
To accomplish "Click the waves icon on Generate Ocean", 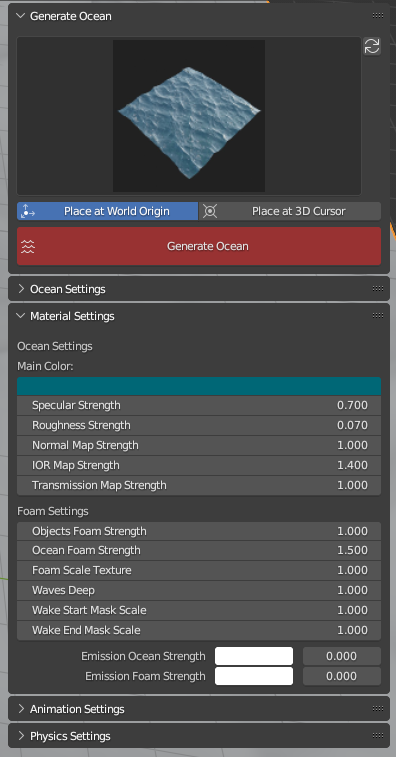I will point(28,246).
